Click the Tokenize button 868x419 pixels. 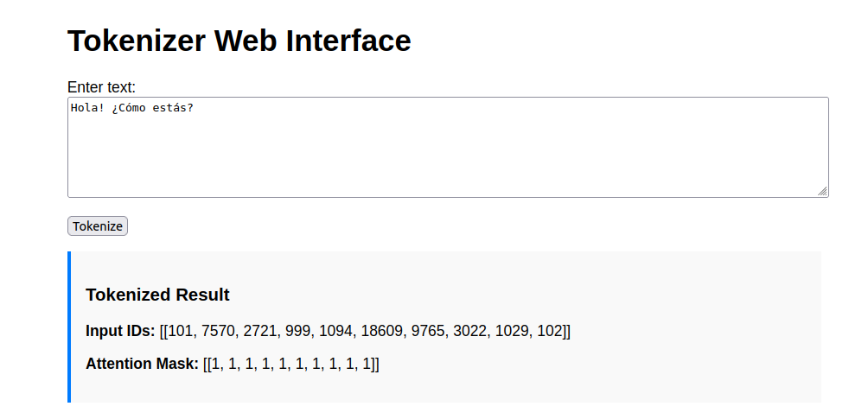tap(98, 226)
